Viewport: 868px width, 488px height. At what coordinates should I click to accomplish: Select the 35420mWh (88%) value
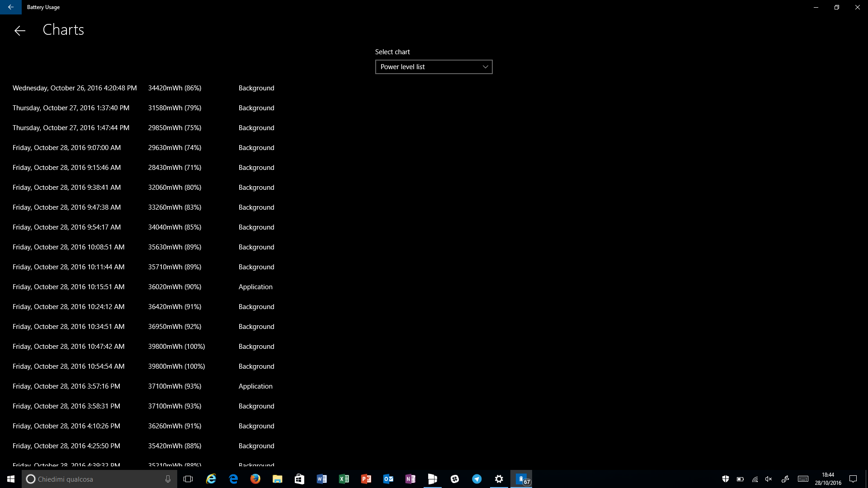tap(175, 446)
